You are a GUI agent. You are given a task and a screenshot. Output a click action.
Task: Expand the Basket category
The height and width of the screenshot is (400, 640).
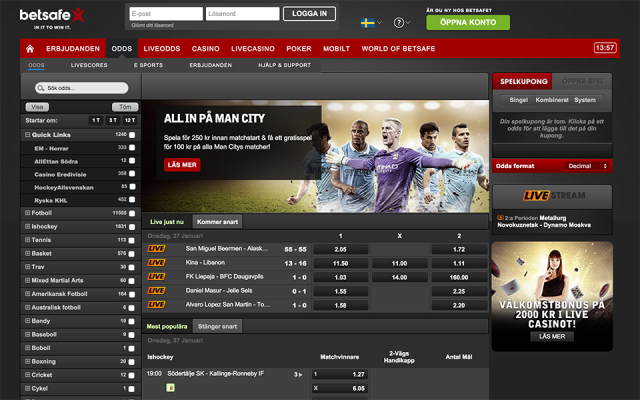(27, 253)
